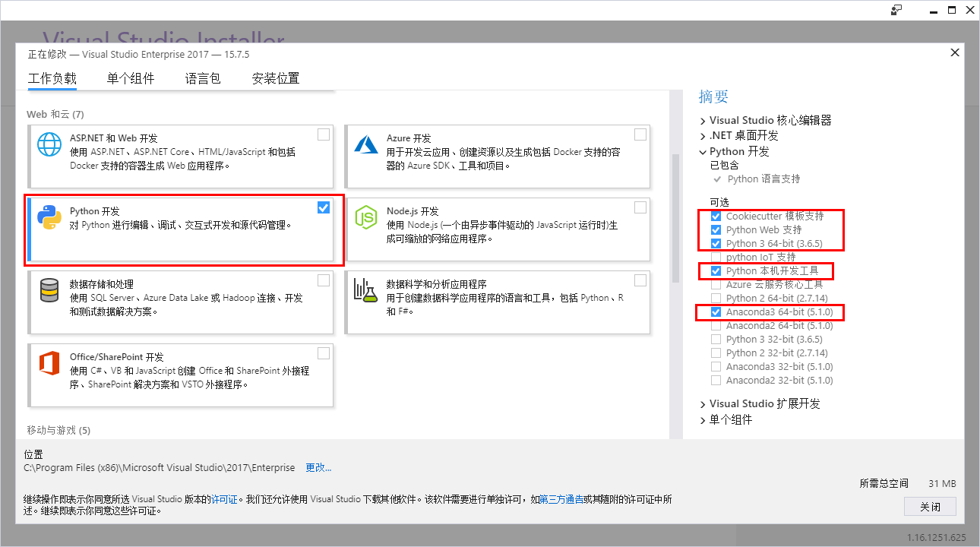Uncheck Cookiecutter 模板支持 option
This screenshot has height=547, width=980.
(x=716, y=217)
